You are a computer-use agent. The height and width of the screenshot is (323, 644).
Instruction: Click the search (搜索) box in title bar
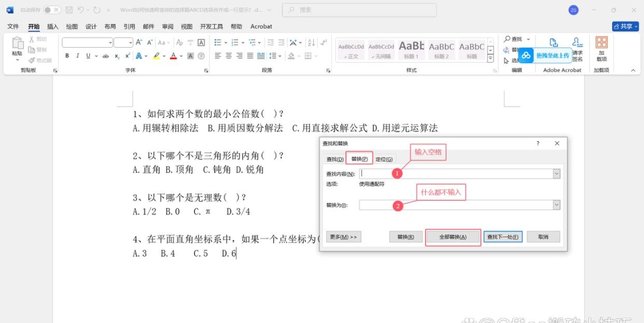coord(360,10)
